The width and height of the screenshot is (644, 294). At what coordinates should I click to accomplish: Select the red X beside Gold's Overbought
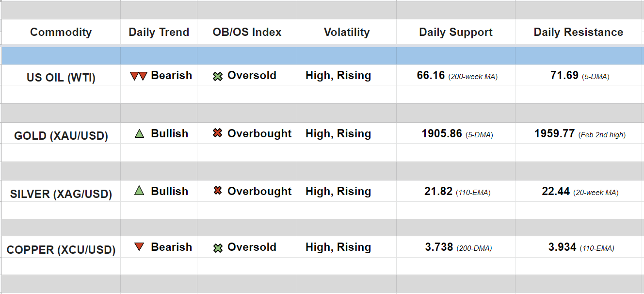coord(218,133)
